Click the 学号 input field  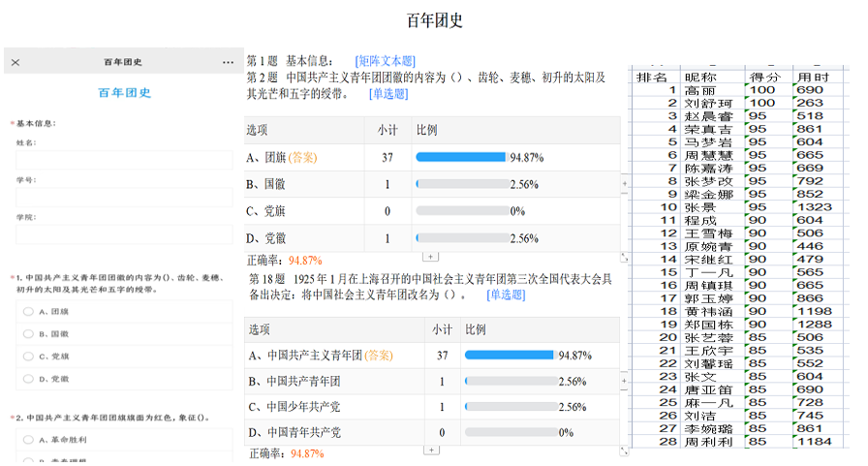click(x=124, y=197)
